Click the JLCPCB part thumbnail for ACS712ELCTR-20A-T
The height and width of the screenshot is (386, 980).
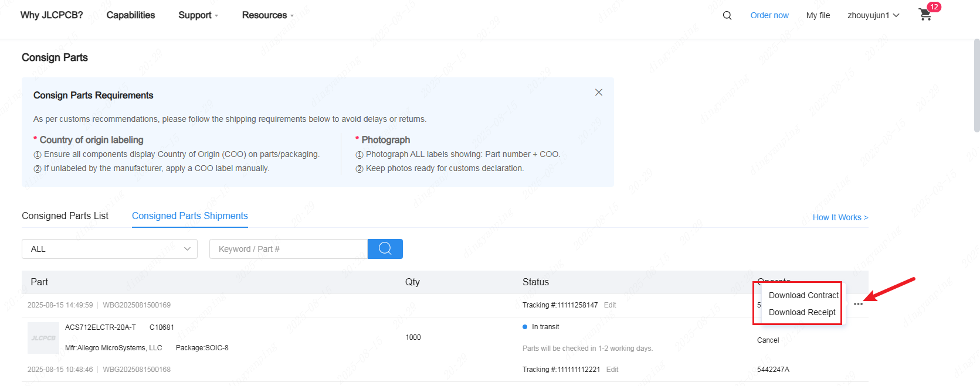tap(43, 338)
